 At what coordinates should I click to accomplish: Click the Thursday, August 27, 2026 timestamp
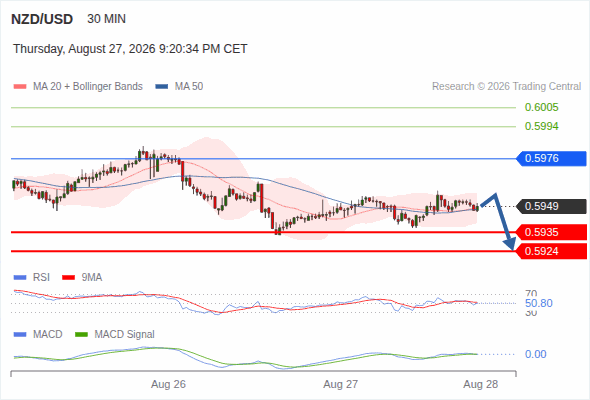pos(130,49)
